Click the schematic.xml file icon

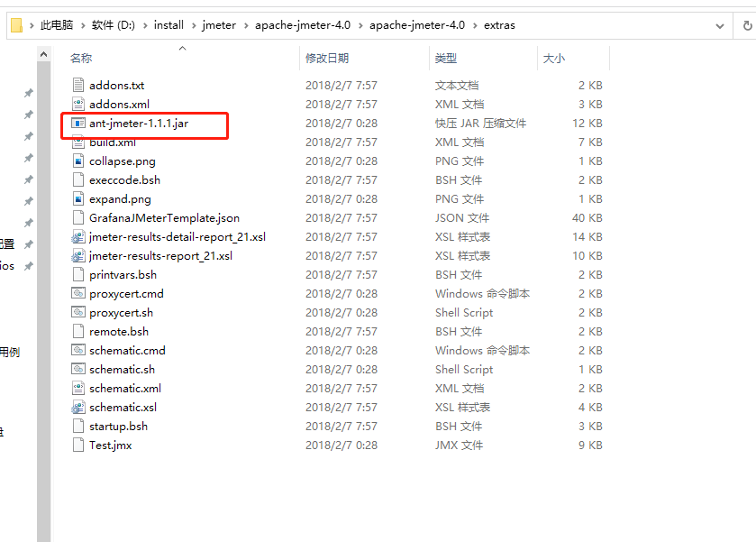point(78,388)
